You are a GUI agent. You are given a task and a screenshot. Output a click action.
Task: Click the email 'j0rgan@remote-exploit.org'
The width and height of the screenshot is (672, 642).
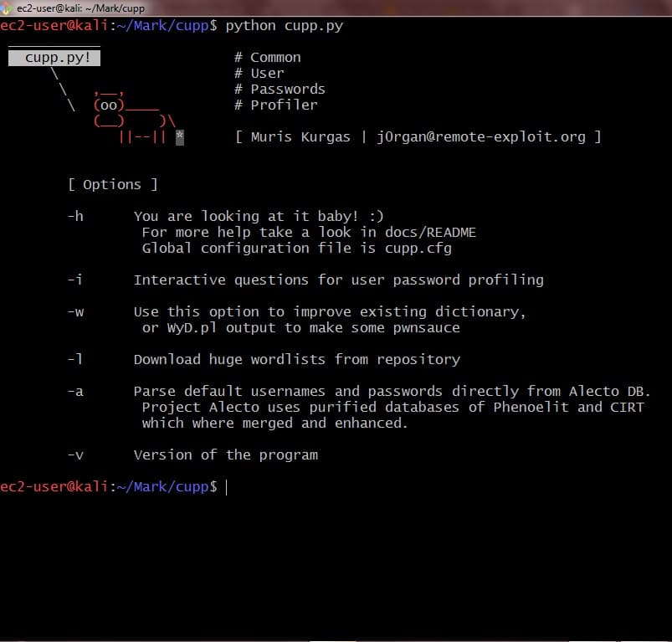(481, 136)
